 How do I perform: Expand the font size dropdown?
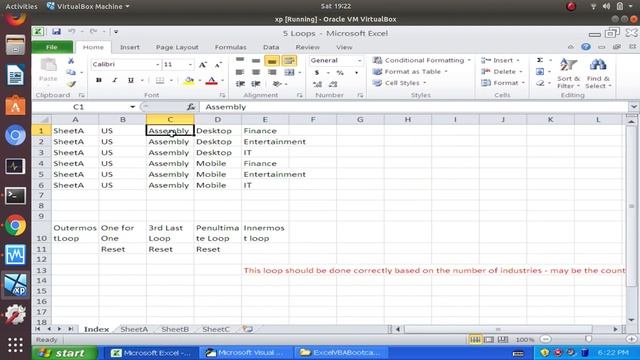(x=190, y=64)
